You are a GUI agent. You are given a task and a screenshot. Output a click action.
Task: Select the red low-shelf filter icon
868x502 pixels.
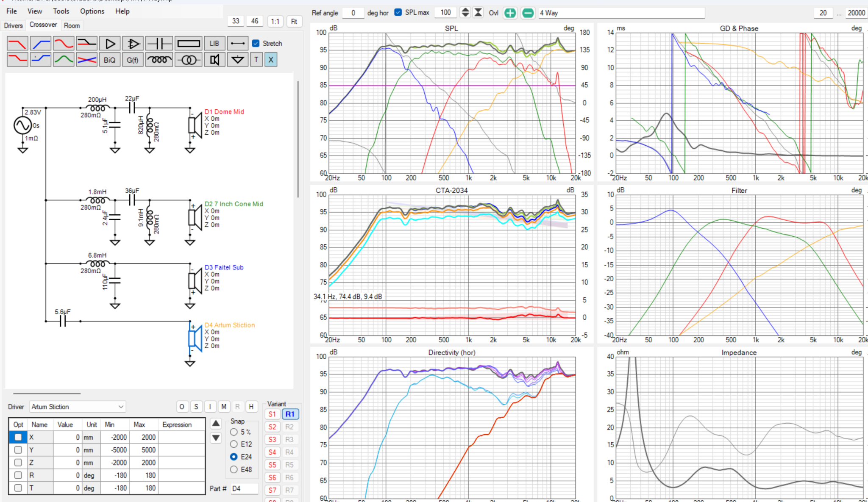17,60
